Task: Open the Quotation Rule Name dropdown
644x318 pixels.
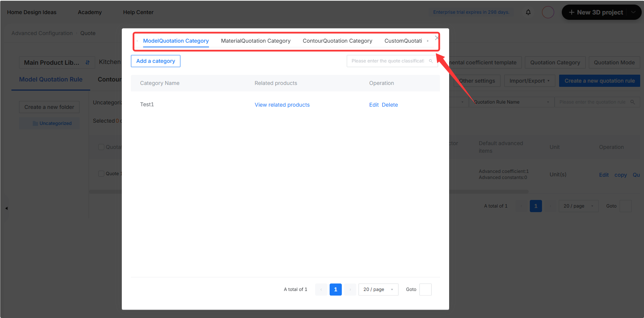Action: (511, 102)
